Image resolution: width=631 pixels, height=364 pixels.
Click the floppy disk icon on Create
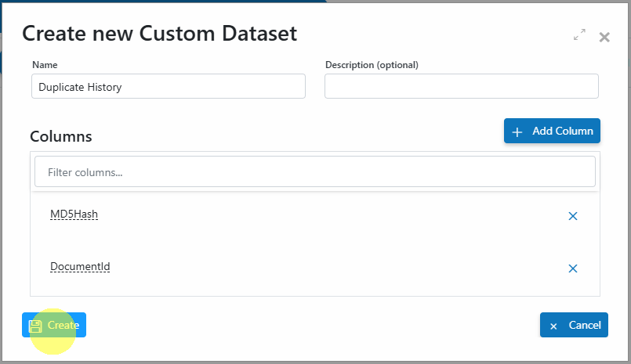click(x=35, y=326)
